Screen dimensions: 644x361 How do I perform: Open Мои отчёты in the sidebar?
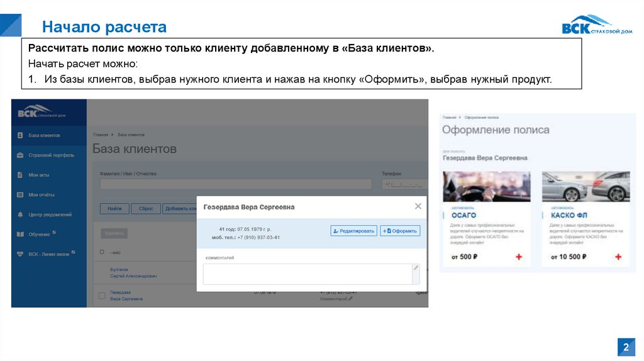click(41, 195)
